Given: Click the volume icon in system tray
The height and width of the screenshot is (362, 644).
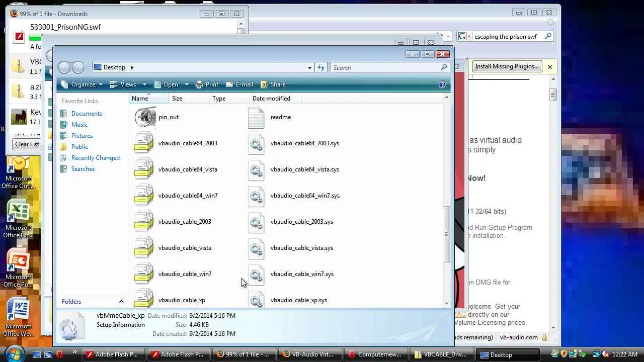Looking at the screenshot, I should 606,354.
